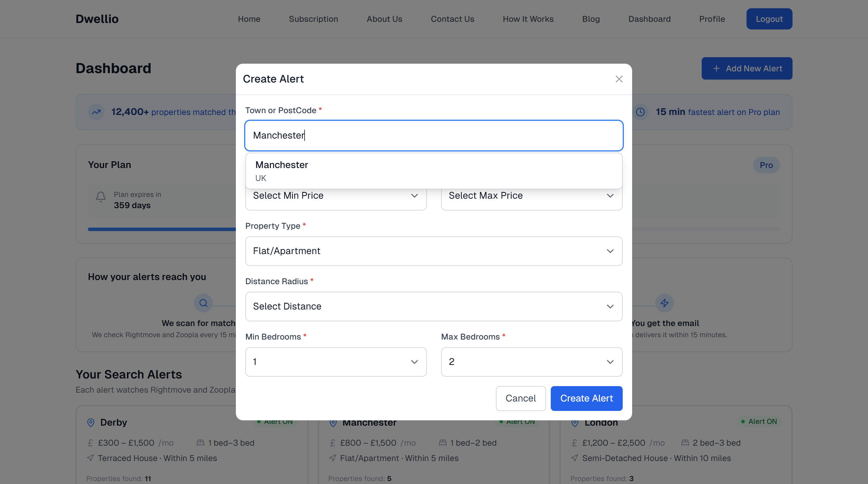Click the plan expiry progress bar
The width and height of the screenshot is (868, 484).
[x=162, y=229]
